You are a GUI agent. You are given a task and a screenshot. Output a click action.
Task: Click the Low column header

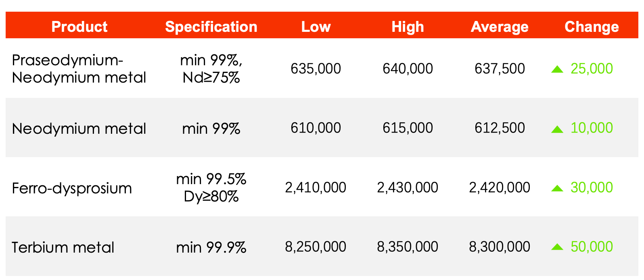coord(316,27)
